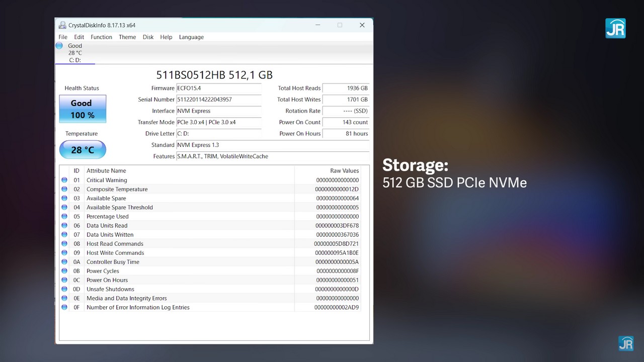Click the status orb beside Critical Warning
This screenshot has height=362, width=644.
point(64,180)
